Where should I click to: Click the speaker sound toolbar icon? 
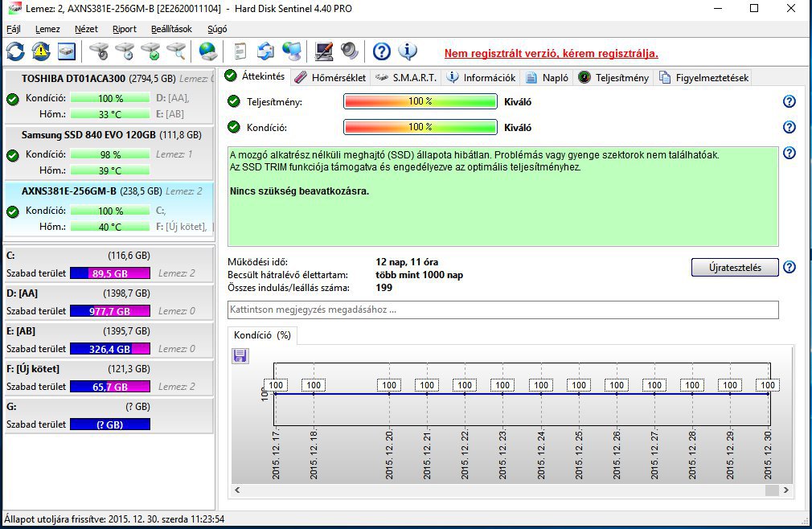coord(350,51)
